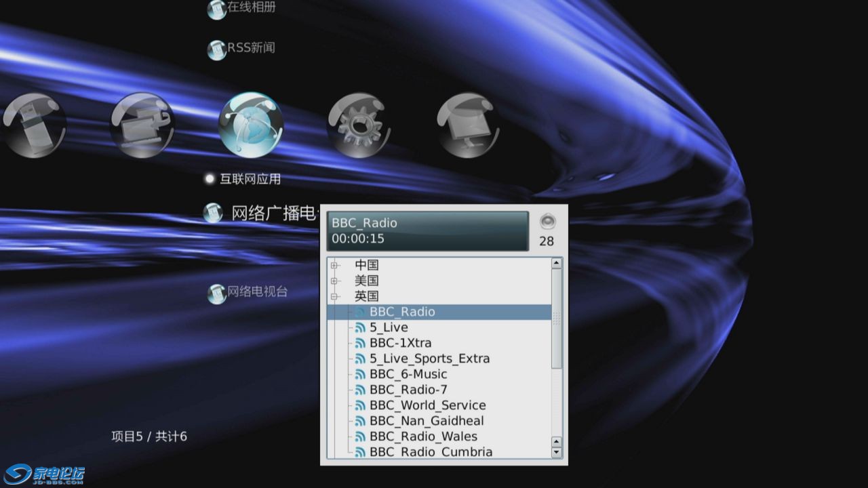Viewport: 868px width, 488px height.
Task: Click the now-playing BBC_Radio display
Action: (427, 231)
